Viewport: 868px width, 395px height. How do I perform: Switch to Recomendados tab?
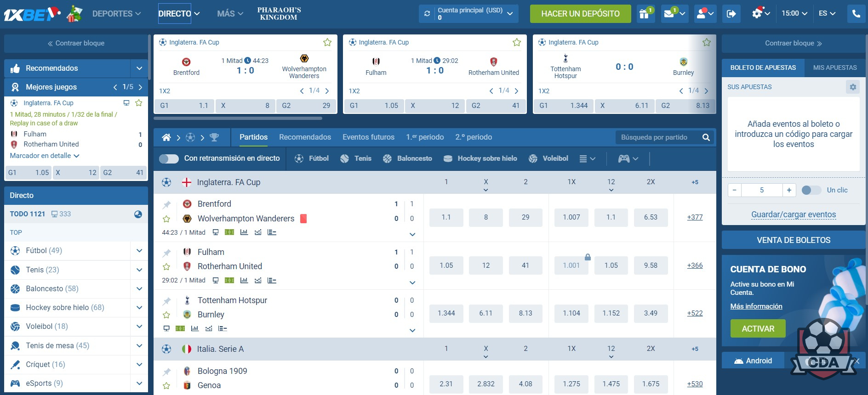[305, 137]
